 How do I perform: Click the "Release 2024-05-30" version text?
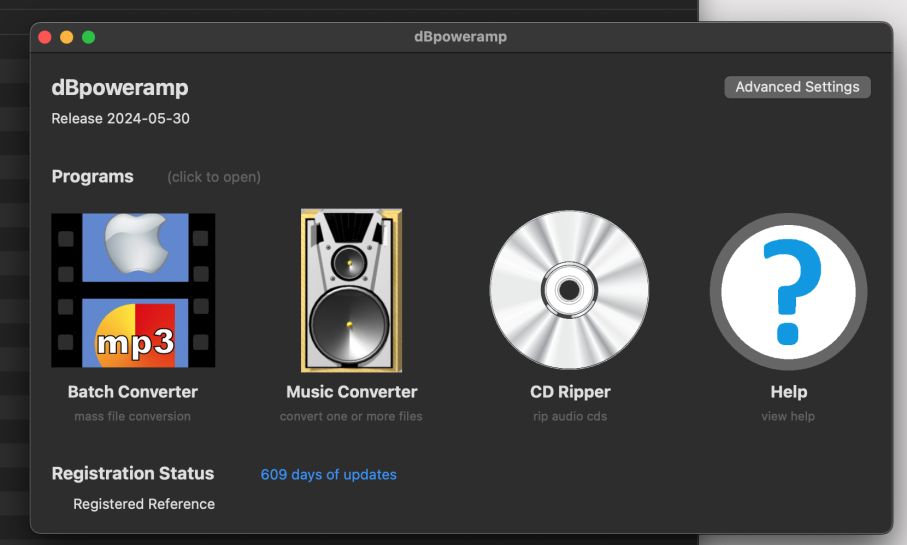120,119
